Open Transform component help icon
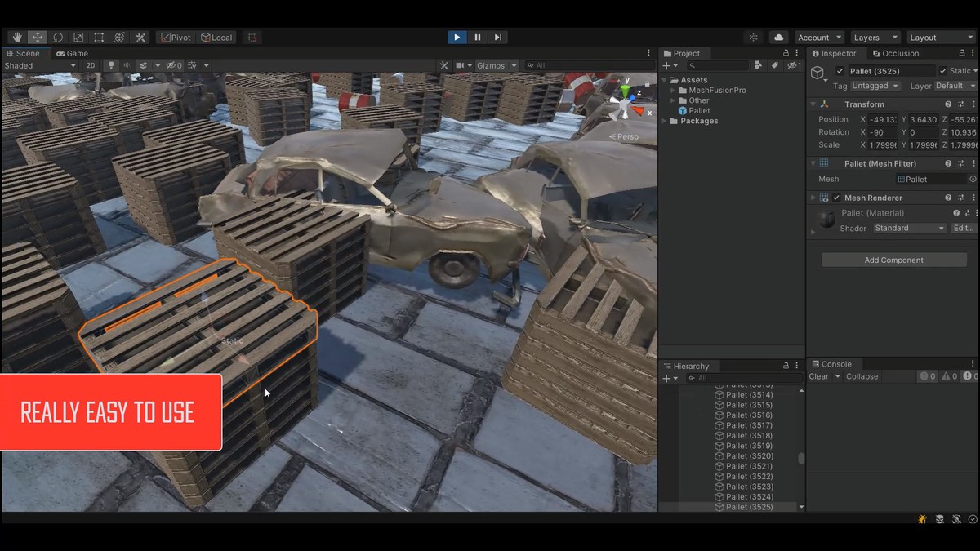 948,104
